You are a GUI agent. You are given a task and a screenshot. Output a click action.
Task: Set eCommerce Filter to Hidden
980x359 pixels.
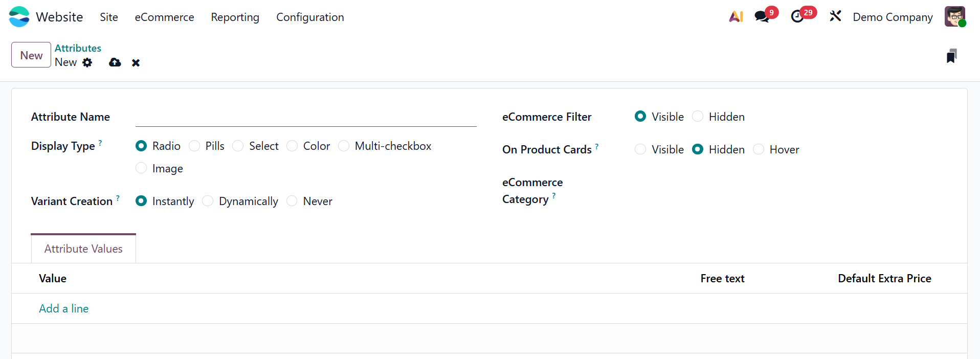tap(698, 117)
